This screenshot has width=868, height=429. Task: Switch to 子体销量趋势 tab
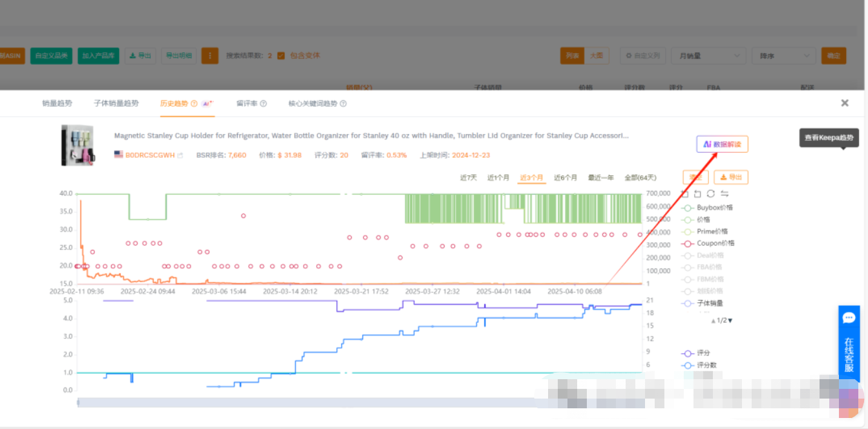[x=116, y=104]
